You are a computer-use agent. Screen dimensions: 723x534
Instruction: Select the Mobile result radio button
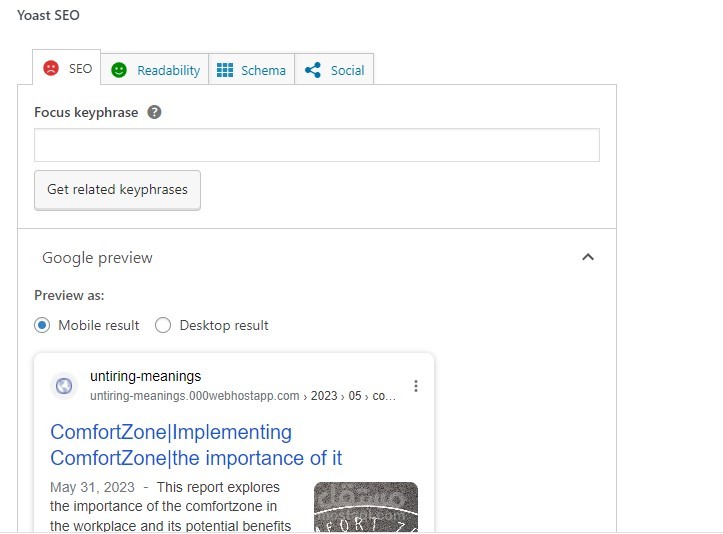point(42,325)
